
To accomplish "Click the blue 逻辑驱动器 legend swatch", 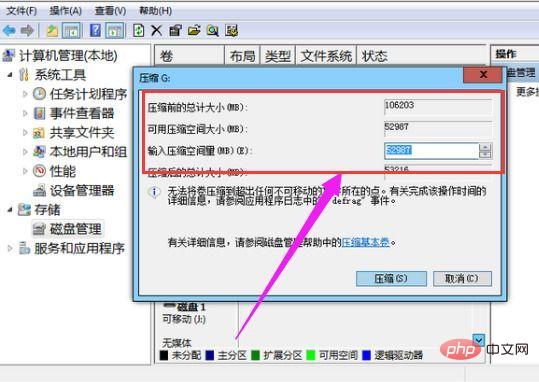I will coord(366,355).
